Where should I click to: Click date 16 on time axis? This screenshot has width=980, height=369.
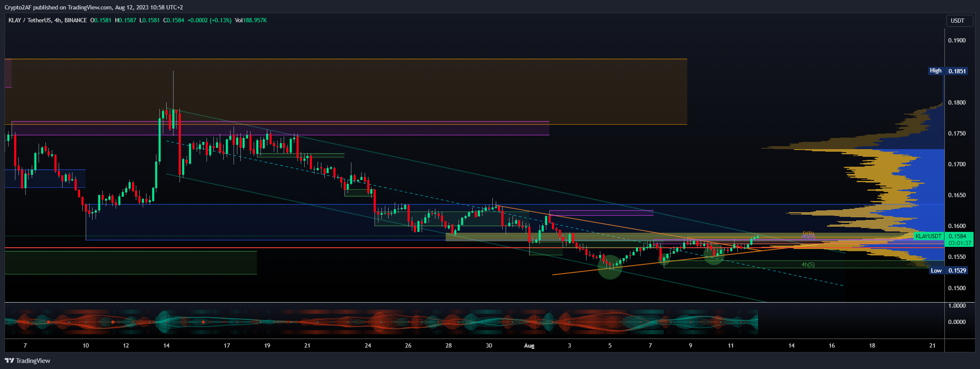tap(832, 345)
